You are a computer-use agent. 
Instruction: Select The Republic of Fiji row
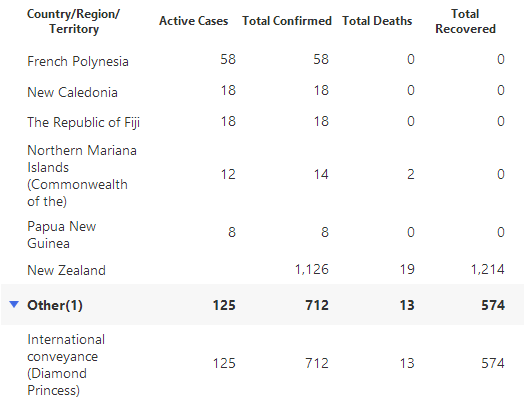262,121
